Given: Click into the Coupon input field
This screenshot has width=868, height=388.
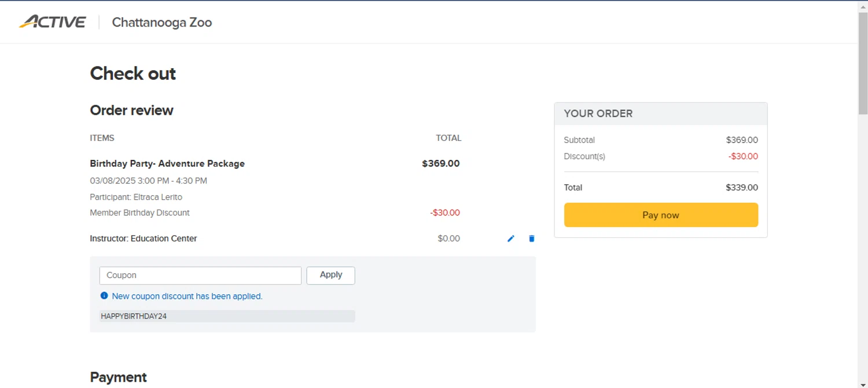Looking at the screenshot, I should pyautogui.click(x=200, y=276).
